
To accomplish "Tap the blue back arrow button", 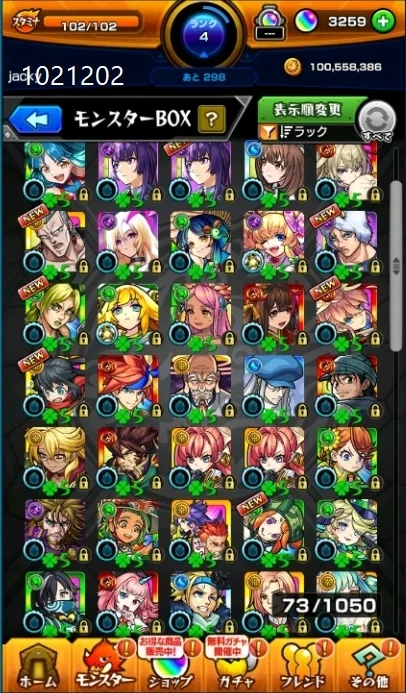I will (35, 119).
